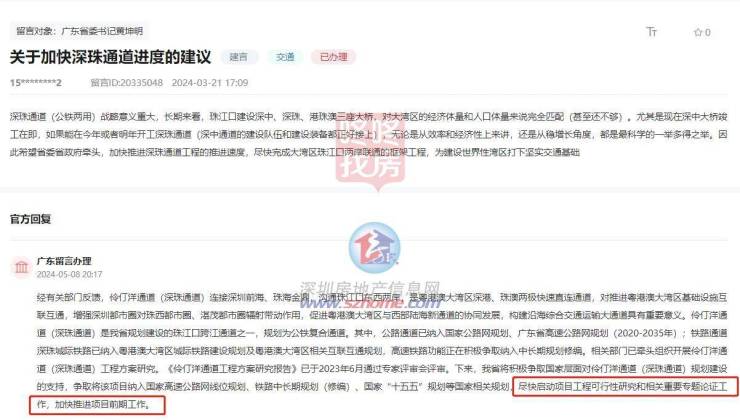740x420 pixels.
Task: Click the reply timestamp 2024-05-08 20:17
Action: (69, 274)
